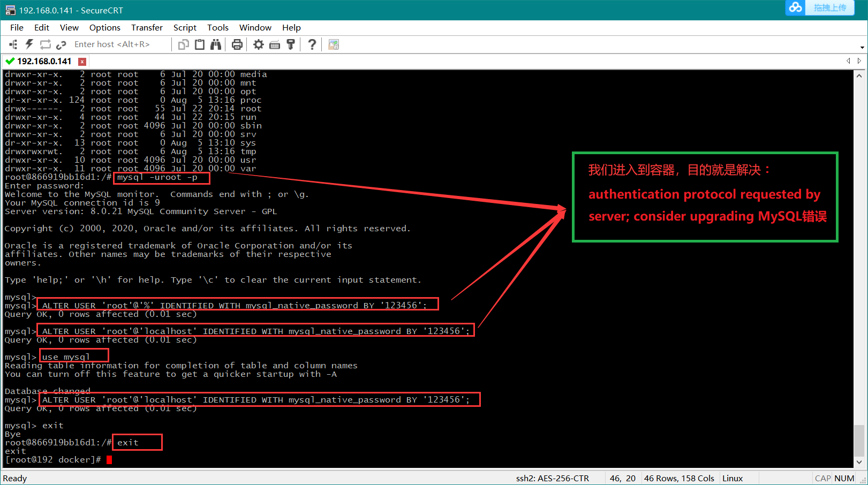The height and width of the screenshot is (485, 868).
Task: Launch SecureFX from the toolbar icon
Action: [334, 44]
